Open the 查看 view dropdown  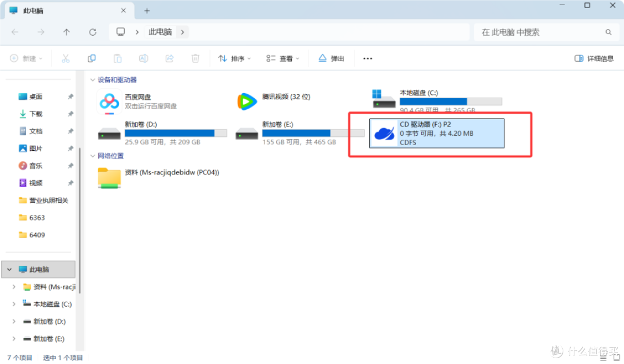pyautogui.click(x=283, y=58)
